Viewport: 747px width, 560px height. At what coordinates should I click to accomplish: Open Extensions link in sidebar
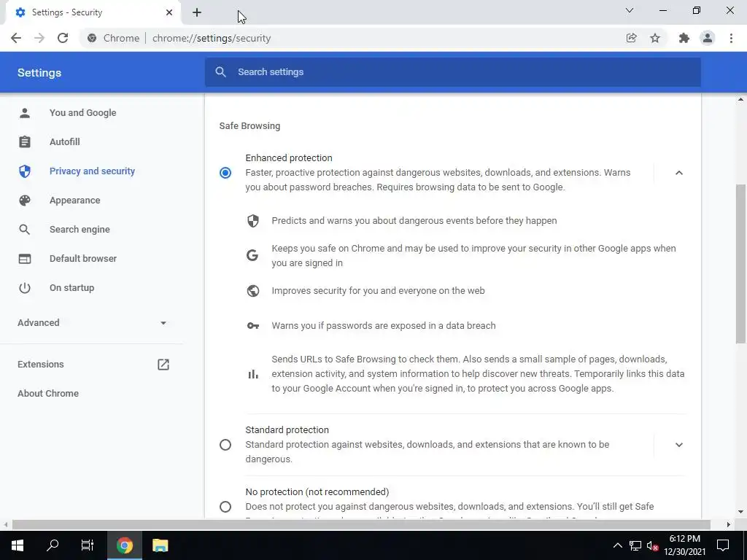click(41, 365)
